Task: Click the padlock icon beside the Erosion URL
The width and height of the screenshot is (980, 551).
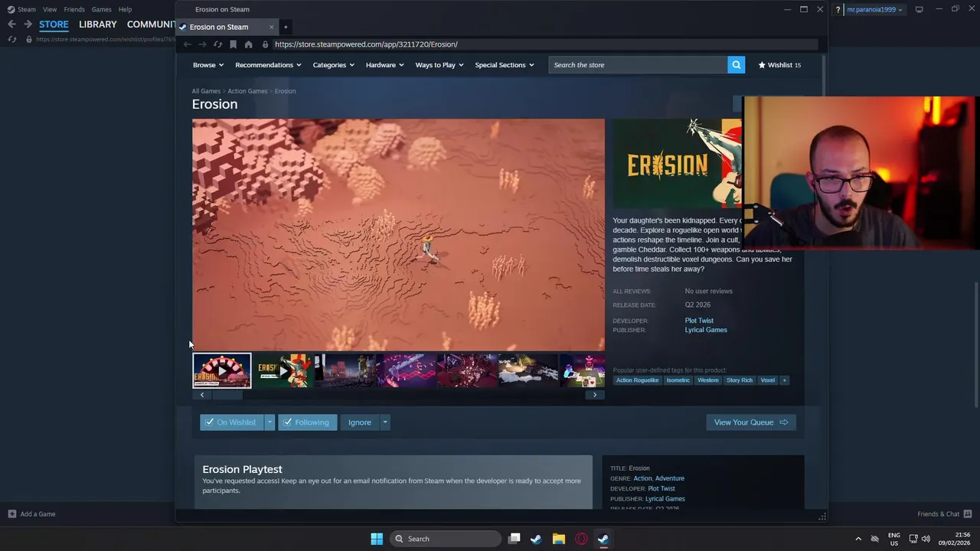Action: tap(266, 44)
